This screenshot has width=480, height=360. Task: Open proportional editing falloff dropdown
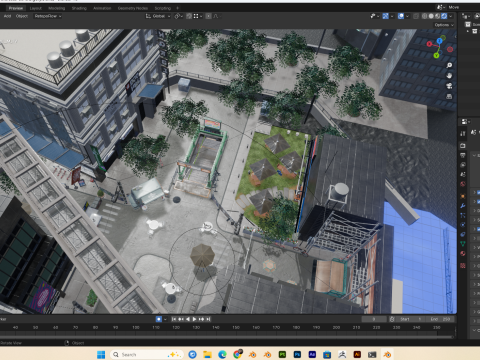coord(217,16)
